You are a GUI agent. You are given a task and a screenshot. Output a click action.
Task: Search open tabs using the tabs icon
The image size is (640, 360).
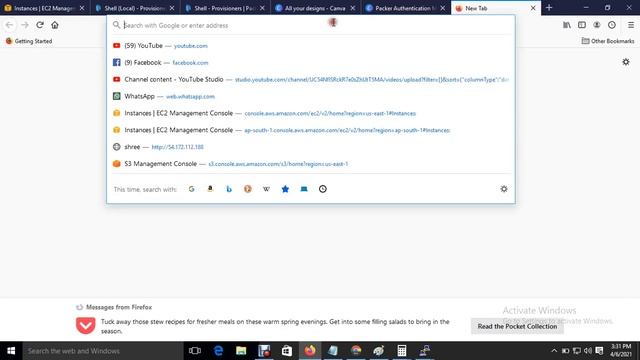click(304, 189)
